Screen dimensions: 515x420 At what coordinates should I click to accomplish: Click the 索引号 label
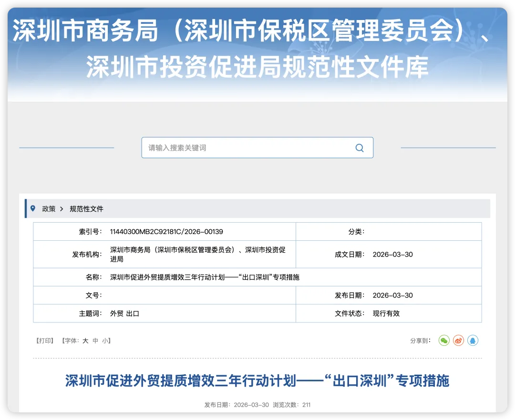coord(90,232)
